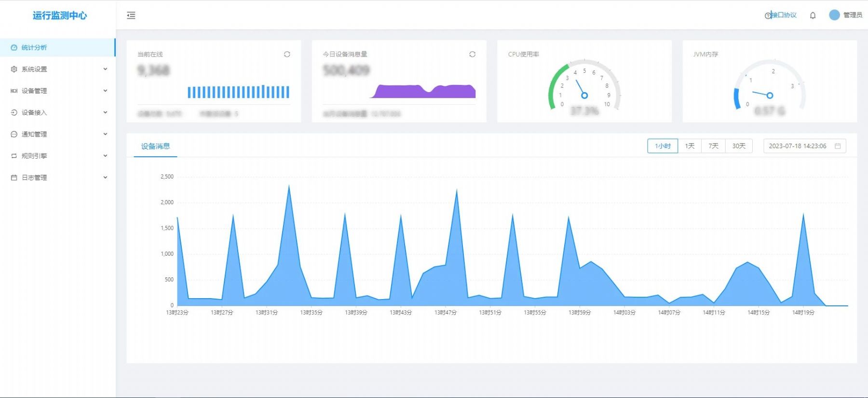868x398 pixels.
Task: Click the 系统设置 gear icon
Action: [x=14, y=69]
